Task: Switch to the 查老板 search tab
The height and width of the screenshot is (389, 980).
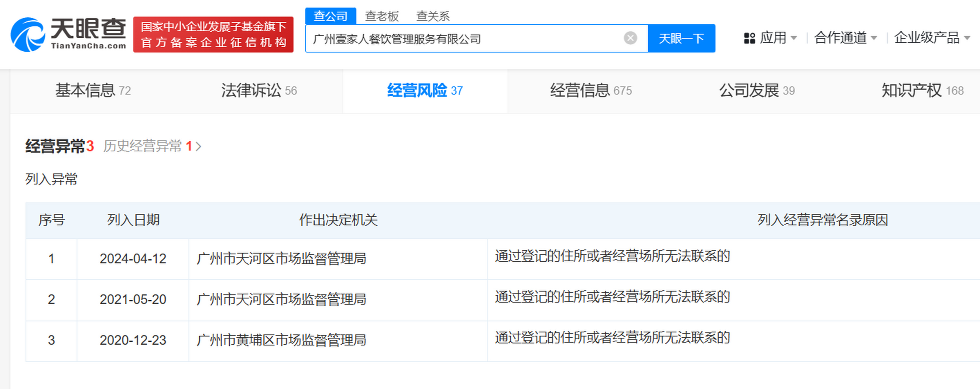Action: (x=382, y=16)
